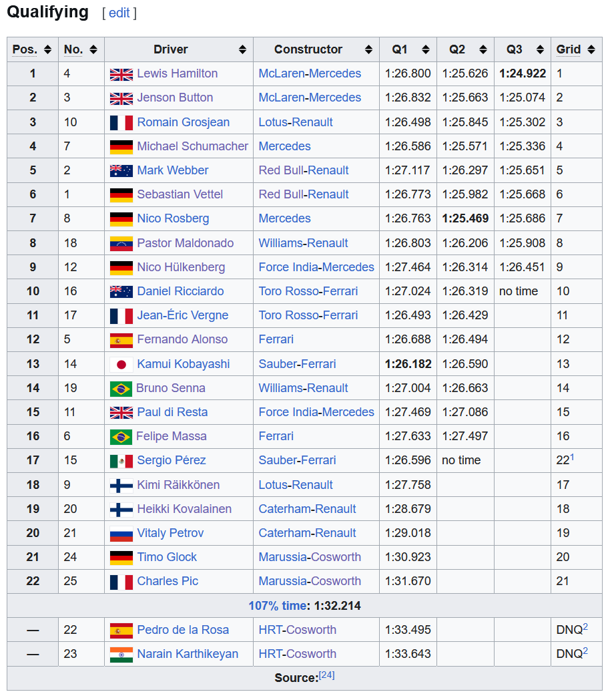Click Indian flag beside Narain Karthikeyan
The image size is (612, 700).
pos(121,655)
